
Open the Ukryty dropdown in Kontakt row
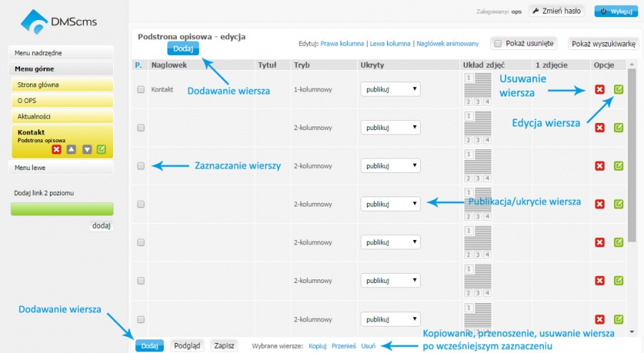click(390, 89)
